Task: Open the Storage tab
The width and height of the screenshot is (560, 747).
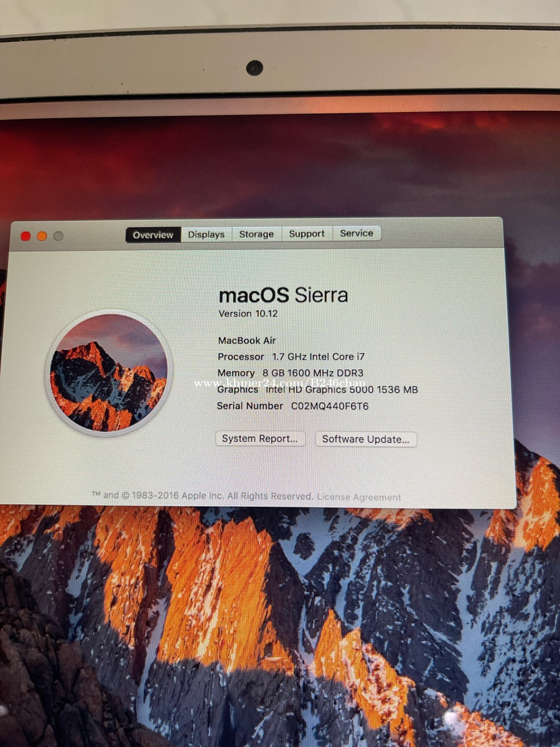Action: 256,234
